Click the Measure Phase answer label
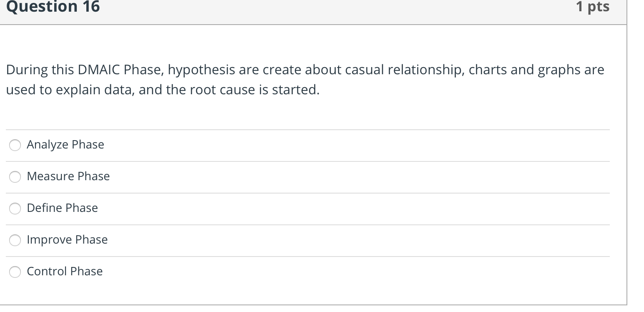The height and width of the screenshot is (312, 644). click(x=68, y=176)
